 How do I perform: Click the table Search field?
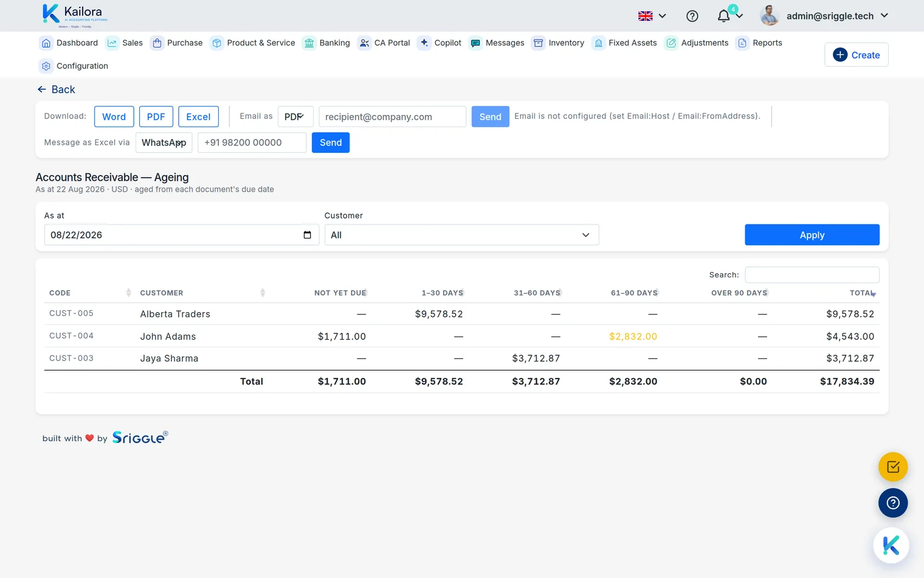(812, 274)
